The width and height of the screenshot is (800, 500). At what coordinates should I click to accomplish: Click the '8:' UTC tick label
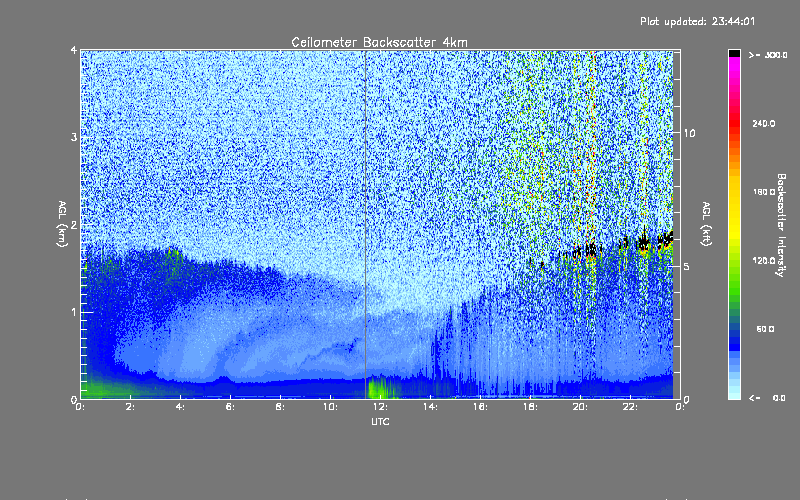point(281,407)
